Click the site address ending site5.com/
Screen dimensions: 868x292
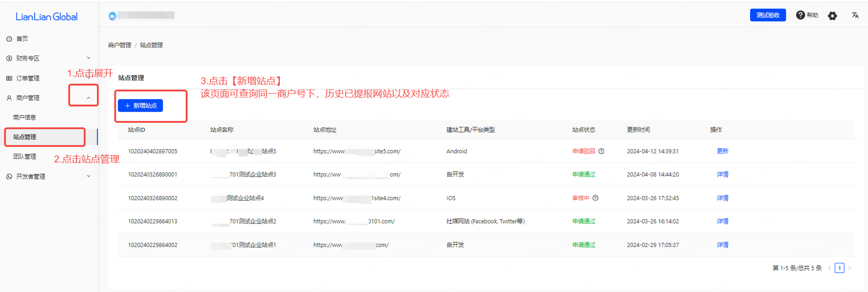tap(357, 151)
